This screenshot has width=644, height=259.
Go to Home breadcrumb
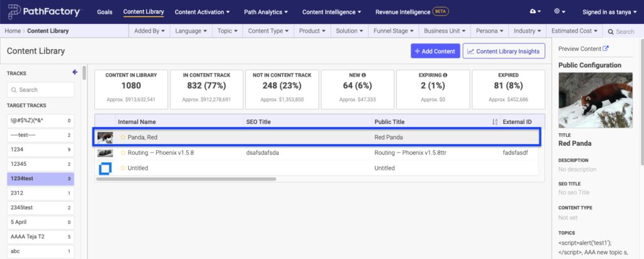click(x=13, y=31)
